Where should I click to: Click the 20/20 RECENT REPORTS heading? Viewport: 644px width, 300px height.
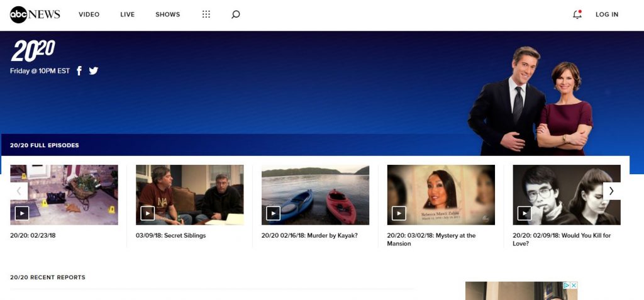coord(48,277)
